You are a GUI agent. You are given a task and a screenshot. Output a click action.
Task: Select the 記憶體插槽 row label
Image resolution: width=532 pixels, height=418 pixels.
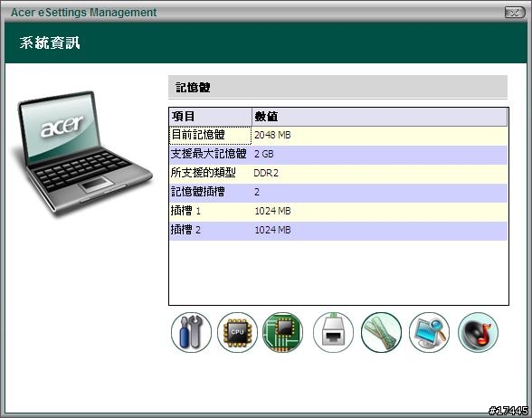tap(197, 192)
